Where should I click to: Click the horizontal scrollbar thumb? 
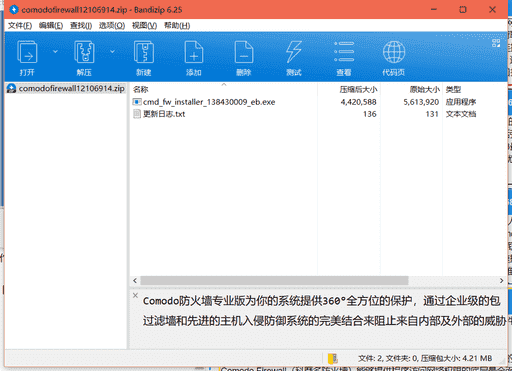274,281
